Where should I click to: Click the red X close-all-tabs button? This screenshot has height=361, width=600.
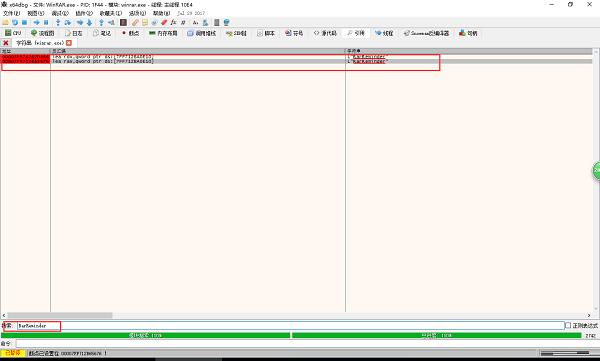pyautogui.click(x=6, y=43)
